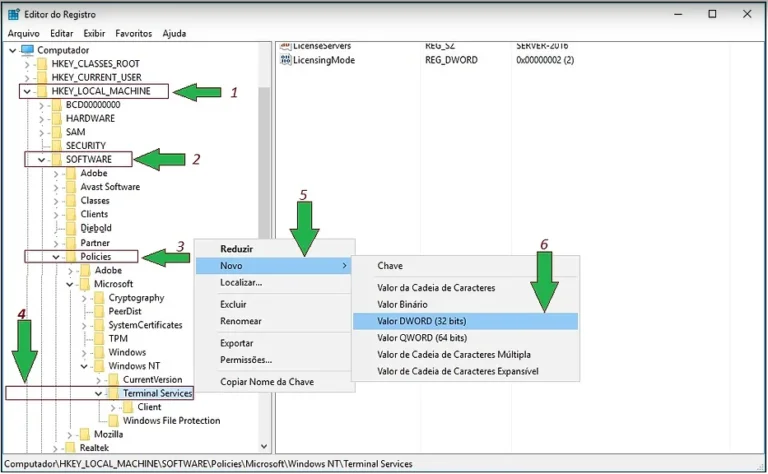The height and width of the screenshot is (474, 768).
Task: Click the Computador root computer icon
Action: click(27, 49)
